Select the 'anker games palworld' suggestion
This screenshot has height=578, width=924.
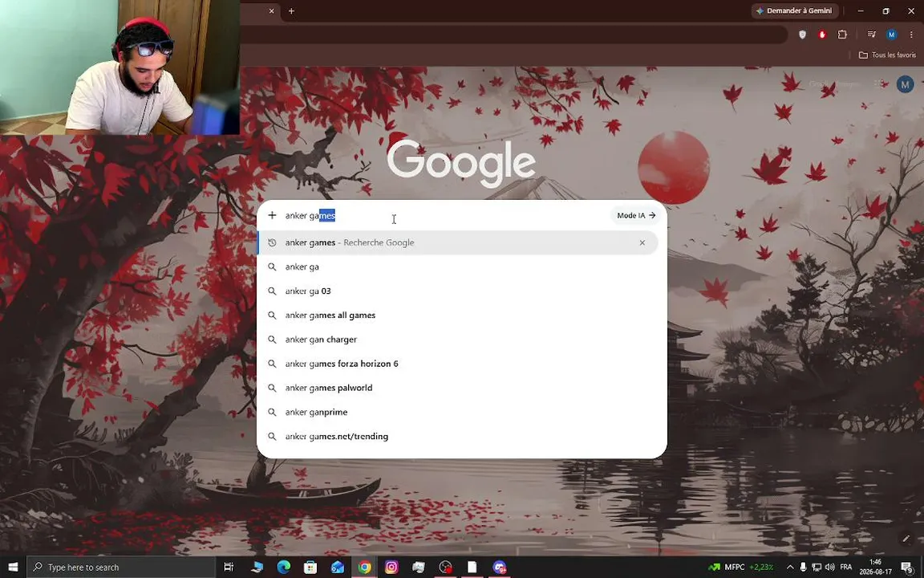tap(458, 388)
